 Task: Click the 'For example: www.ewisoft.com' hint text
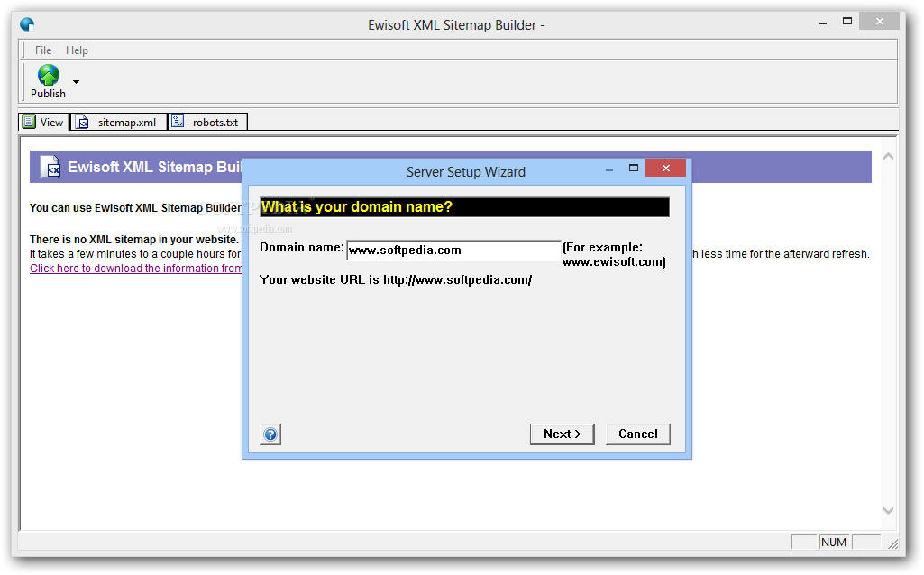[x=614, y=254]
